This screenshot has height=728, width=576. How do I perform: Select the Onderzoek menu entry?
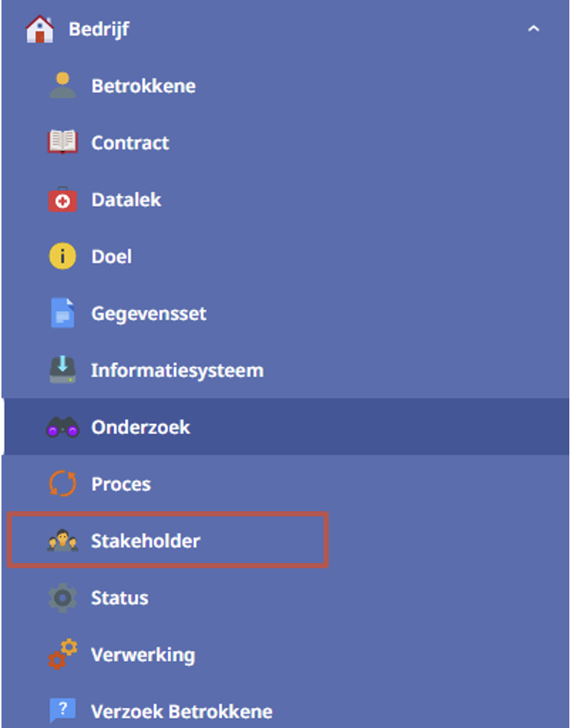(286, 426)
